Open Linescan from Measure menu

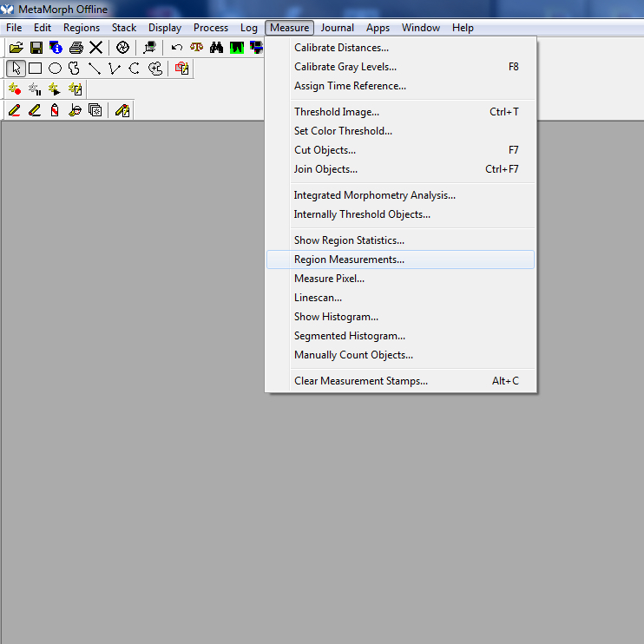(400, 298)
